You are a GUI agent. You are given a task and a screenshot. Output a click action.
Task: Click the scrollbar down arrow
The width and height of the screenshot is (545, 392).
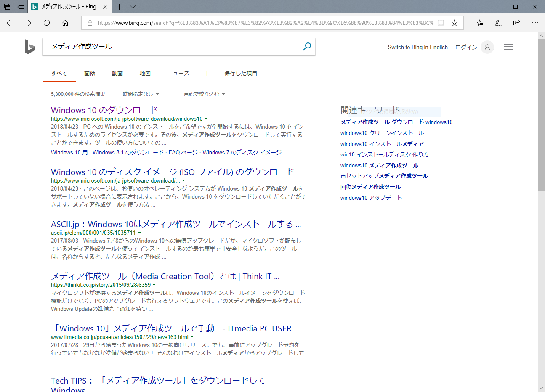[541, 388]
